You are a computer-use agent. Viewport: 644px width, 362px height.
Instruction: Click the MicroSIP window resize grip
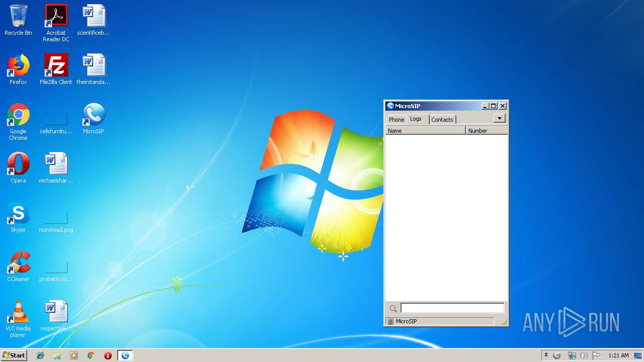click(504, 322)
